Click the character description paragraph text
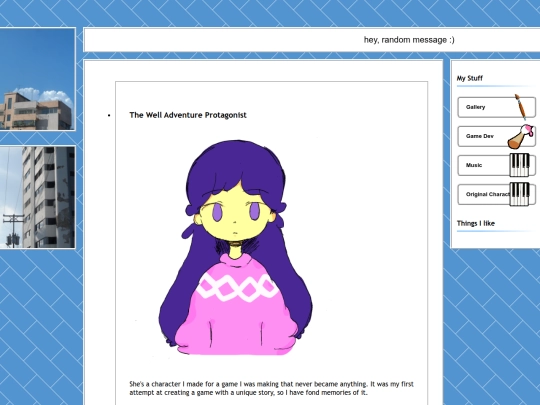 [271, 388]
